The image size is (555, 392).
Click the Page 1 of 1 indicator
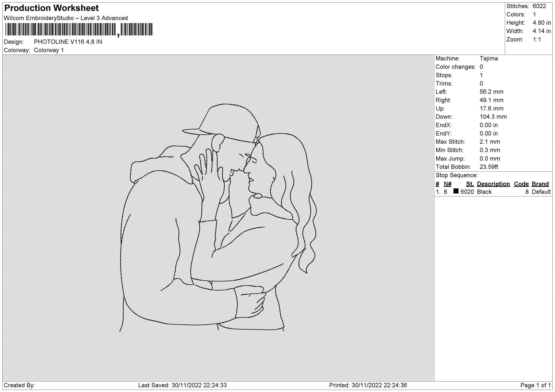coord(535,385)
